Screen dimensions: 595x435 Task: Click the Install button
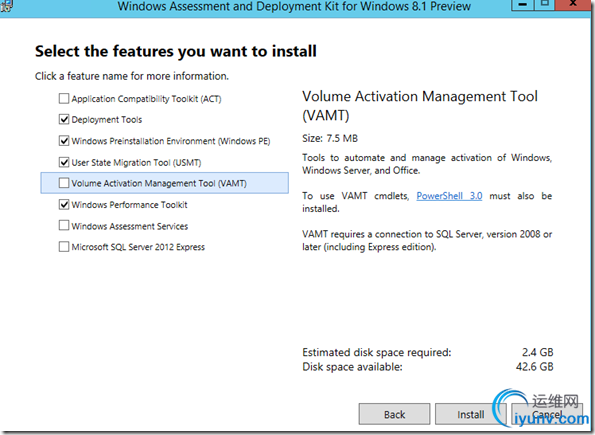click(471, 414)
